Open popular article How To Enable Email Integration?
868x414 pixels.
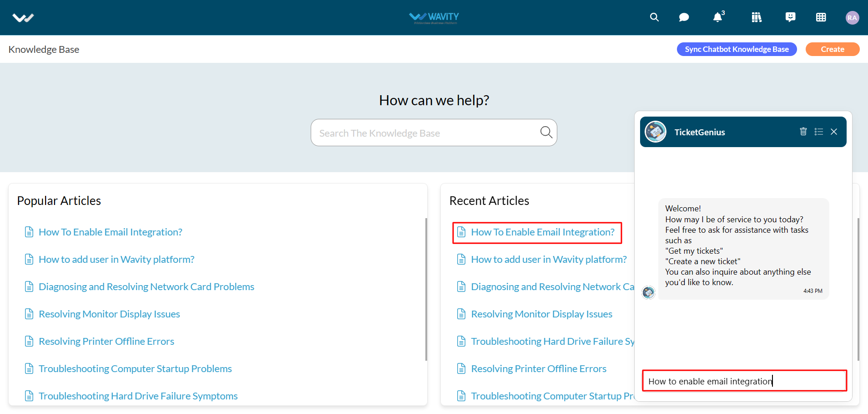pos(111,232)
